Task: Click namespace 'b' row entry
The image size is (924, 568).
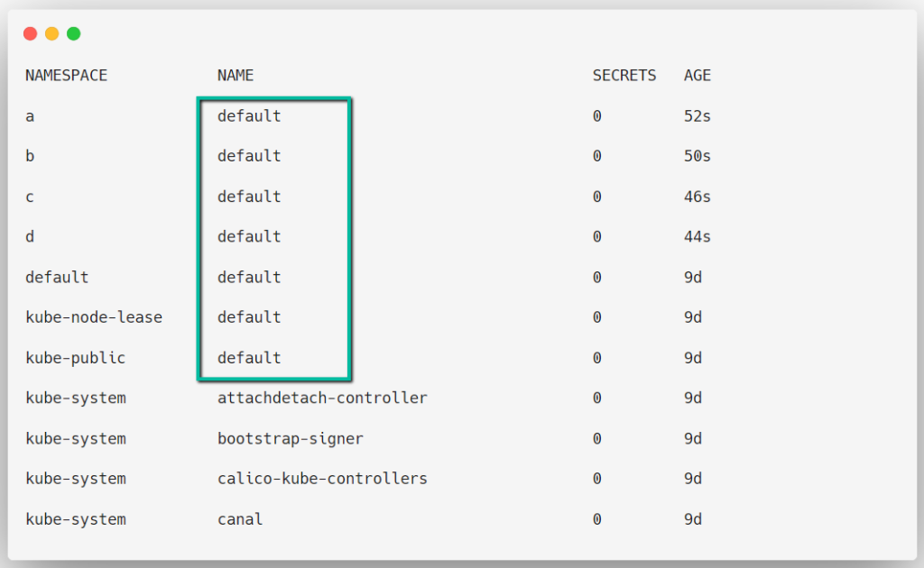Action: 30,155
